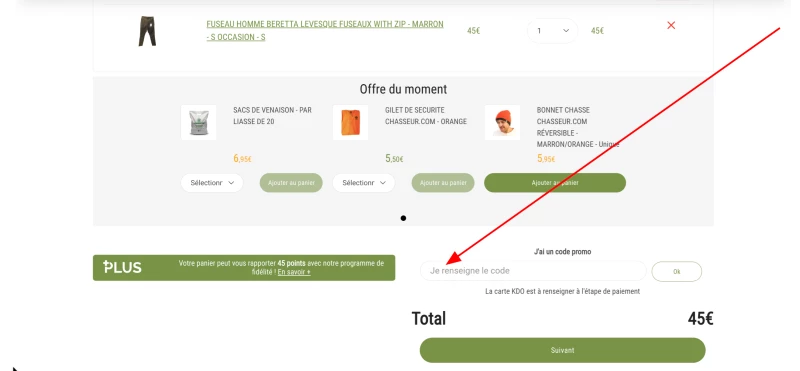Click the 6,95€ price

coord(242,159)
